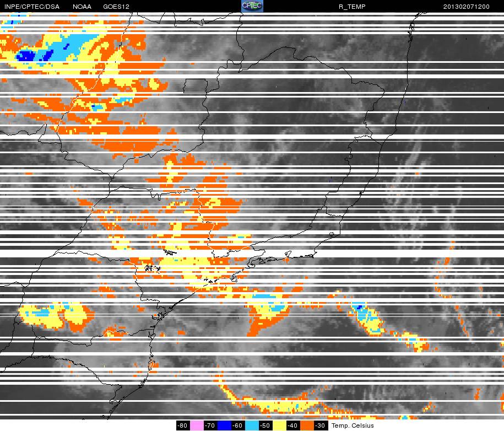Click the -50 legend value
504x431 pixels.
[x=265, y=425]
